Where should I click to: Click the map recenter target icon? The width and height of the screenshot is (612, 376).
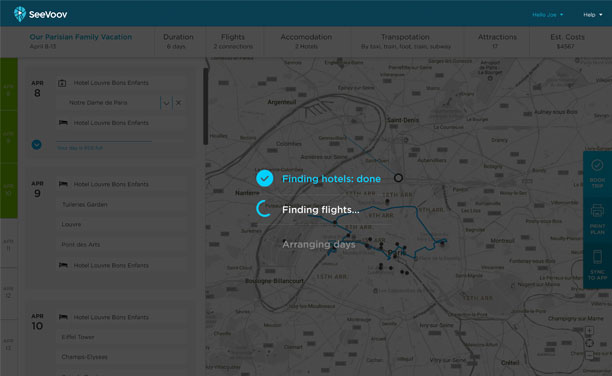589,343
